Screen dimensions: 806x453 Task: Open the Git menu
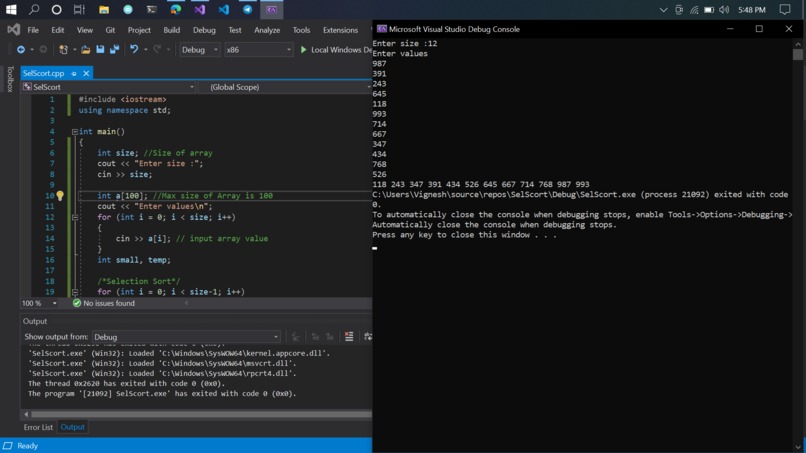110,30
